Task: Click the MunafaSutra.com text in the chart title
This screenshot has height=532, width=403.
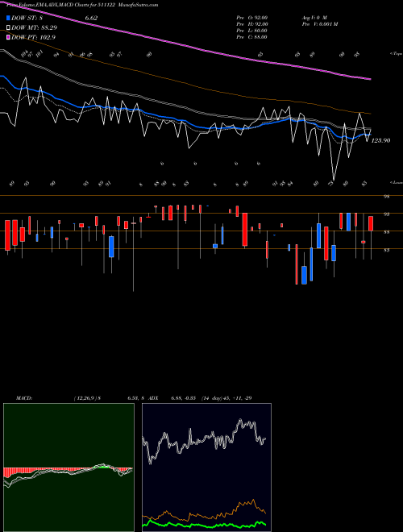Action: [x=139, y=5]
